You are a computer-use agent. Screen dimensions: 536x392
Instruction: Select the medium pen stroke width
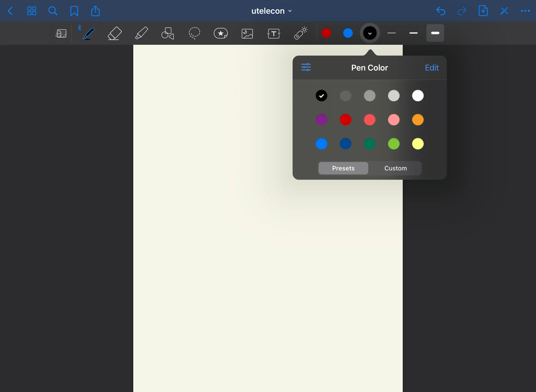[413, 33]
